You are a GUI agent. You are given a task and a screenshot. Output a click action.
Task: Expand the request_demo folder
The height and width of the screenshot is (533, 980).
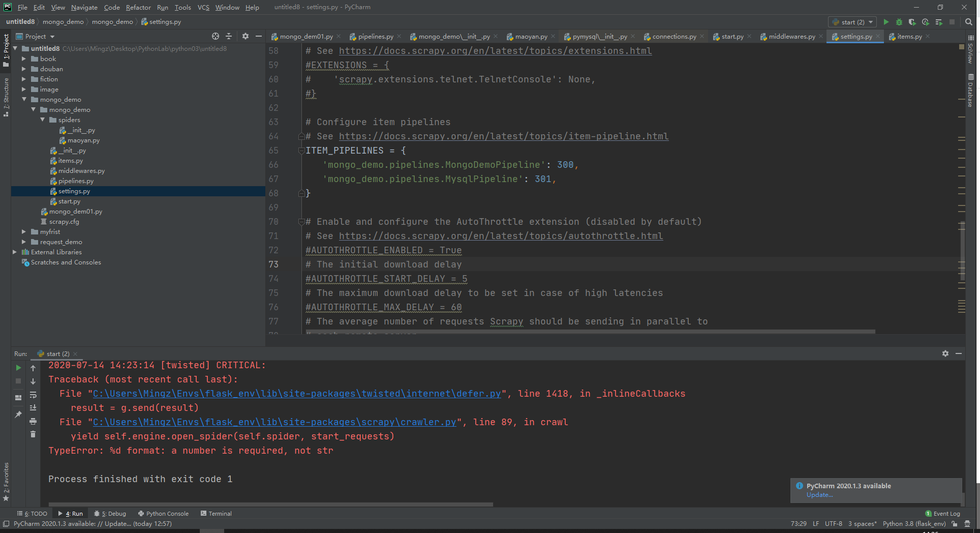[24, 242]
